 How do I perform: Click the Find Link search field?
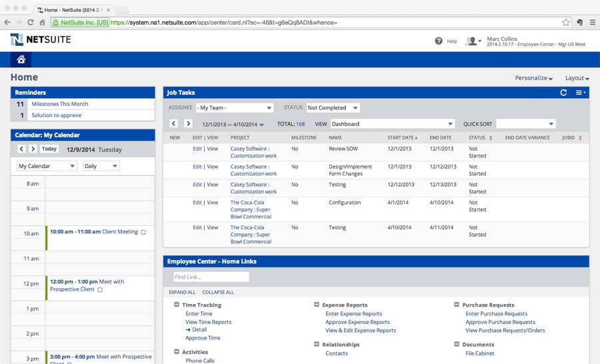point(211,277)
